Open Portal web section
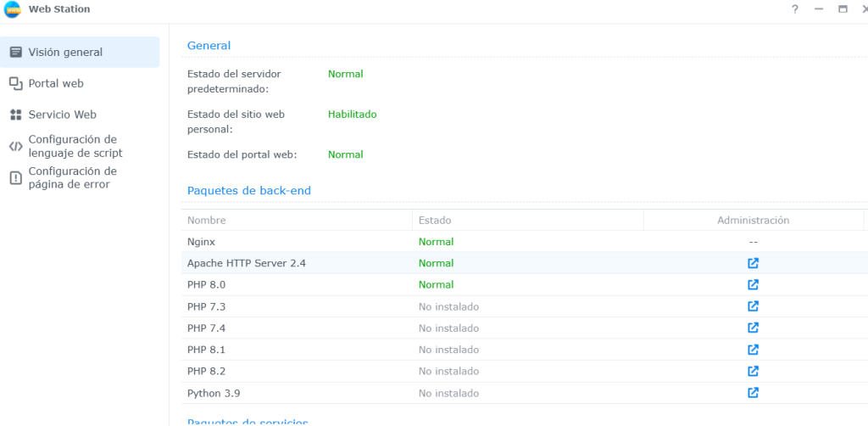 (56, 83)
